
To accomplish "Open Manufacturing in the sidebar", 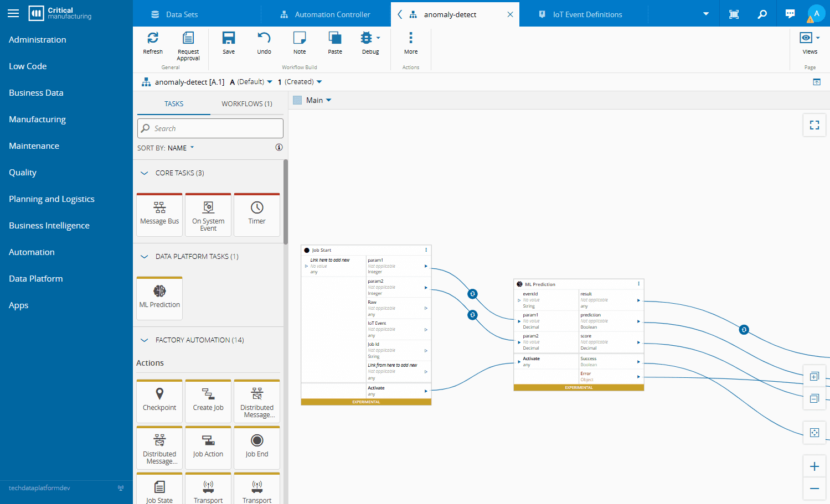I will point(37,119).
